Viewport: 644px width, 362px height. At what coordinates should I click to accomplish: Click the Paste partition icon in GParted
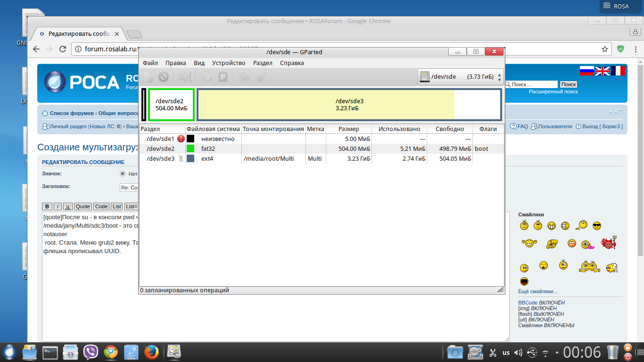(x=223, y=77)
